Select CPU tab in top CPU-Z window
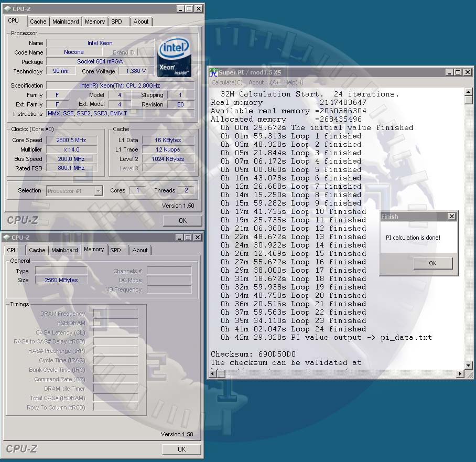The height and width of the screenshot is (462, 476). click(x=13, y=20)
